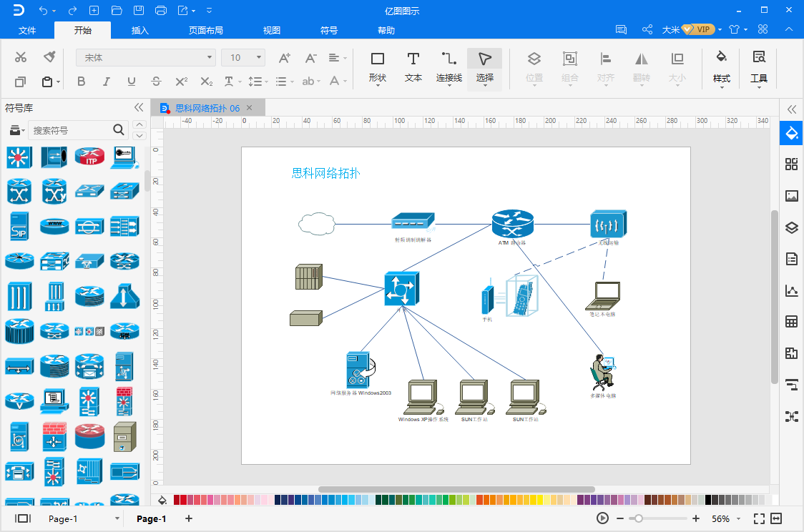The width and height of the screenshot is (804, 532).
Task: Open the Style (样式) options
Action: coord(722,69)
